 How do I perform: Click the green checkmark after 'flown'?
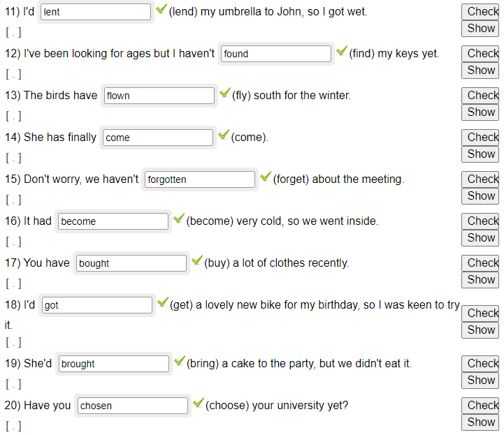click(224, 94)
